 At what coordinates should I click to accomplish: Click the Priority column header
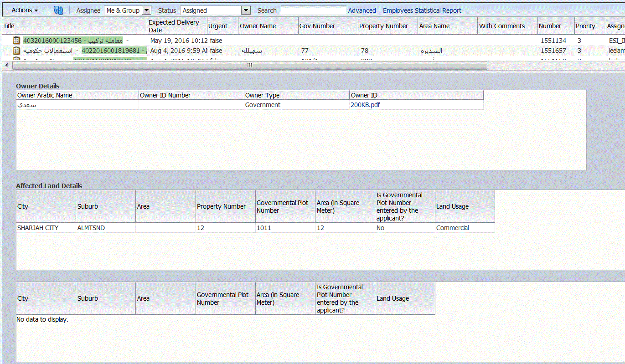585,26
